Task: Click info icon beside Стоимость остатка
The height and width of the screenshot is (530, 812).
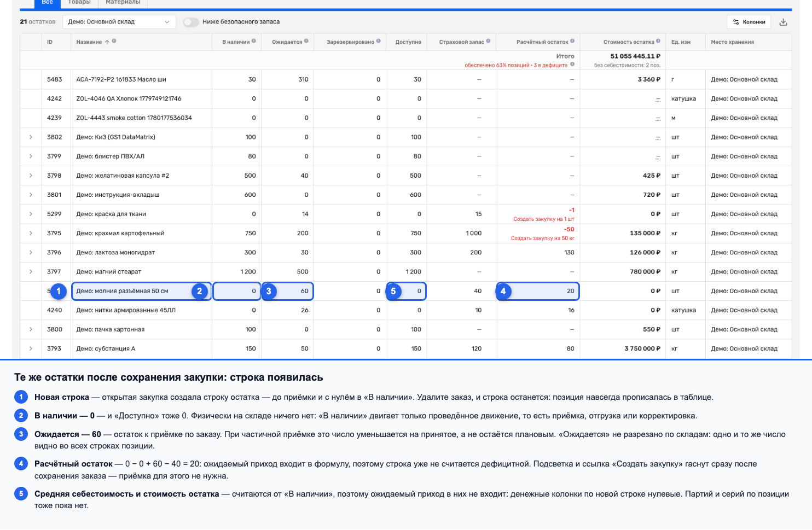Action: pyautogui.click(x=658, y=41)
